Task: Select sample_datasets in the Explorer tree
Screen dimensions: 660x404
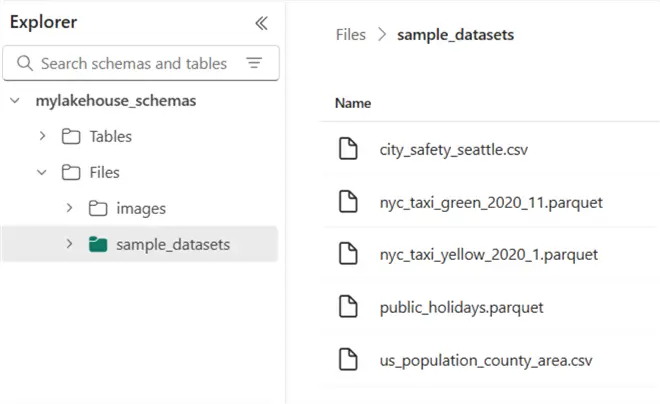Action: coord(172,244)
